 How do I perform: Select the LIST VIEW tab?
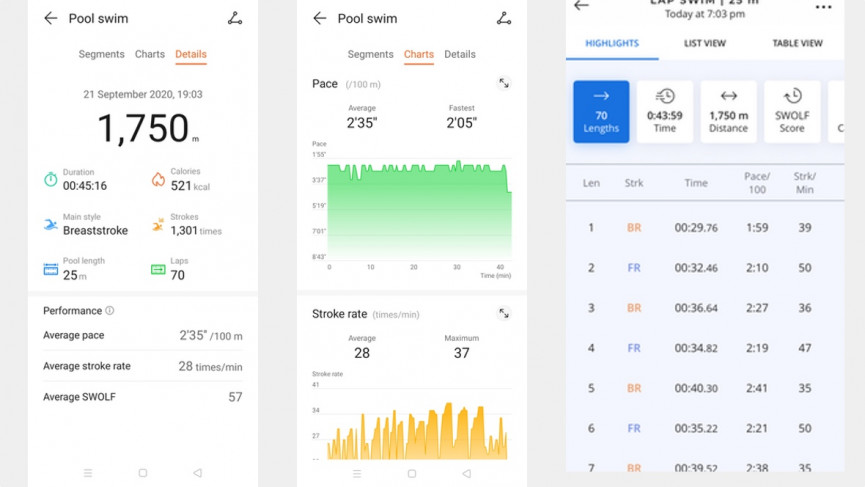(x=705, y=44)
